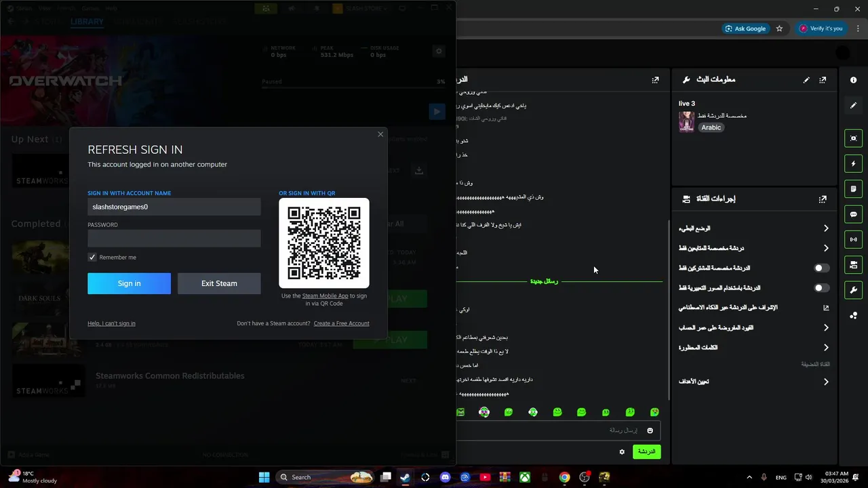This screenshot has width=868, height=488.
Task: Select the sidebar screen capture icon
Action: coord(853,138)
